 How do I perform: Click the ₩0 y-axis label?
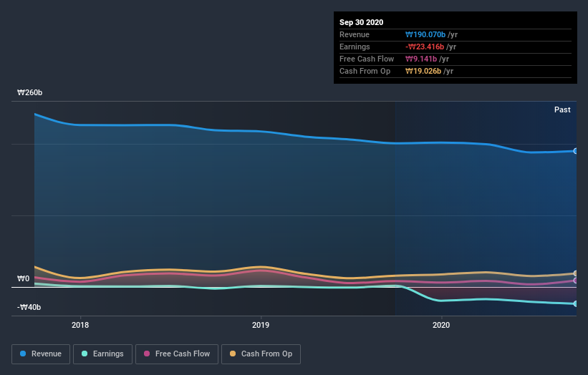click(x=23, y=278)
